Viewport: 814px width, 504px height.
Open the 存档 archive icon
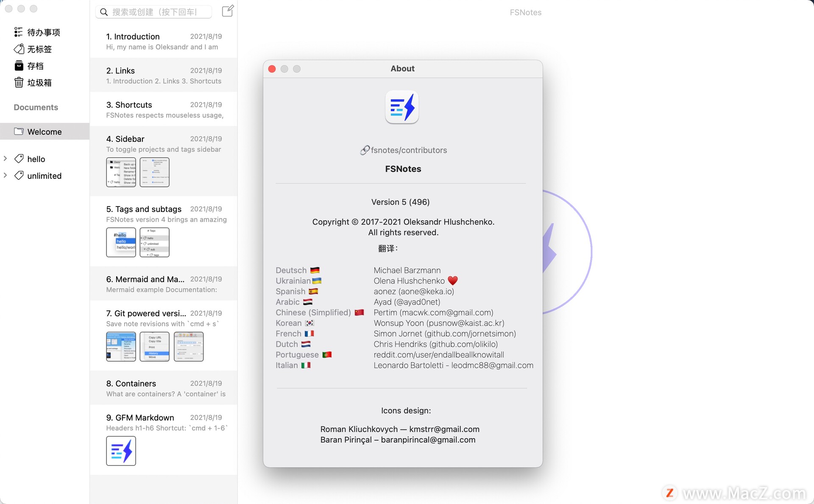tap(19, 66)
